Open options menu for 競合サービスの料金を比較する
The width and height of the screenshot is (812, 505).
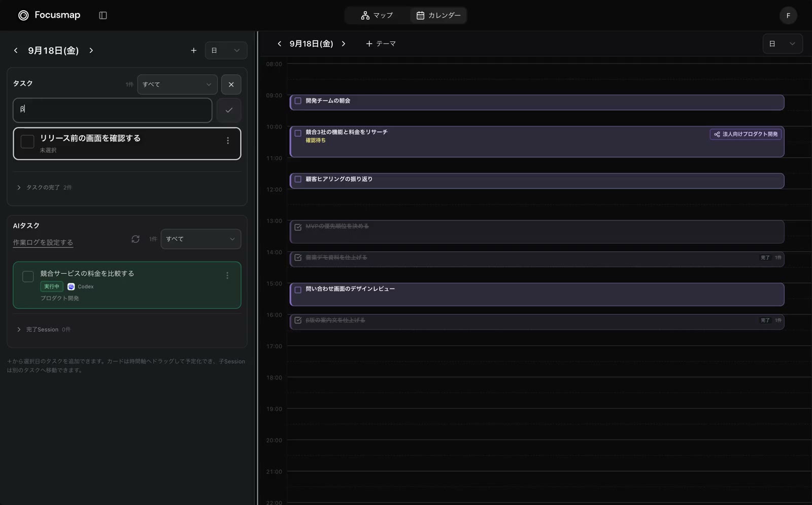tap(227, 275)
